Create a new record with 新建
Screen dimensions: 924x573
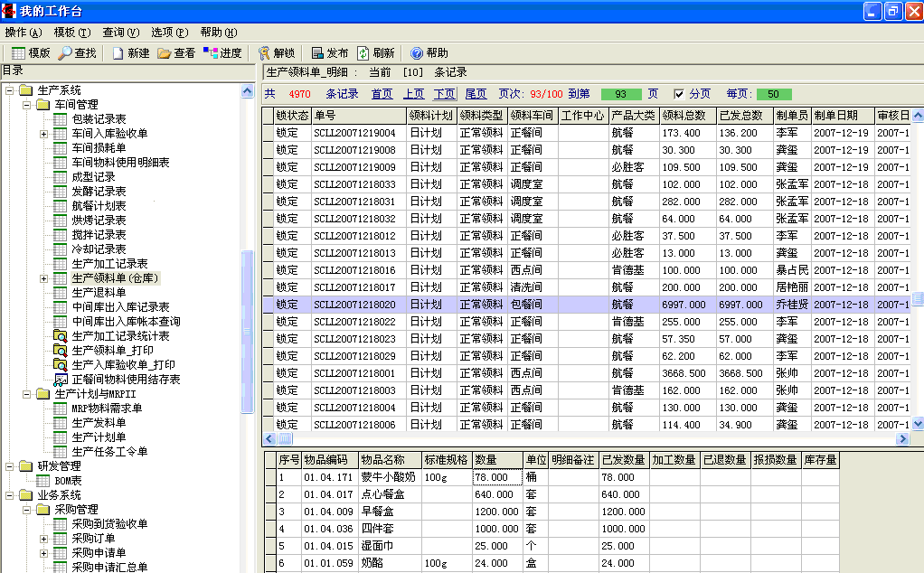(130, 53)
